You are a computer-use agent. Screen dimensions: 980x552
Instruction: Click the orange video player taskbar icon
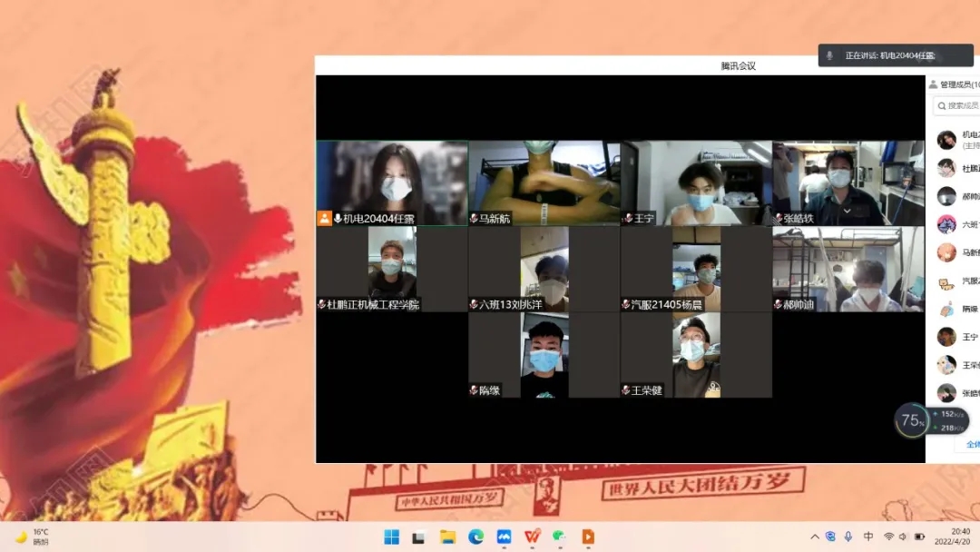coord(588,537)
